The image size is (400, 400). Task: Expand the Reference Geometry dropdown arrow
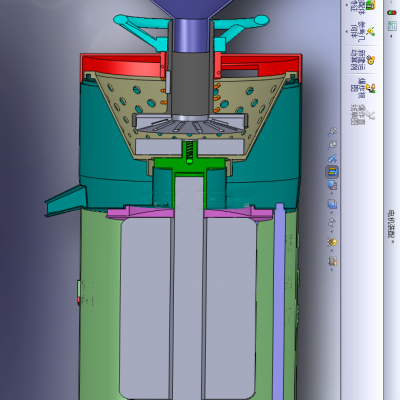(347, 32)
